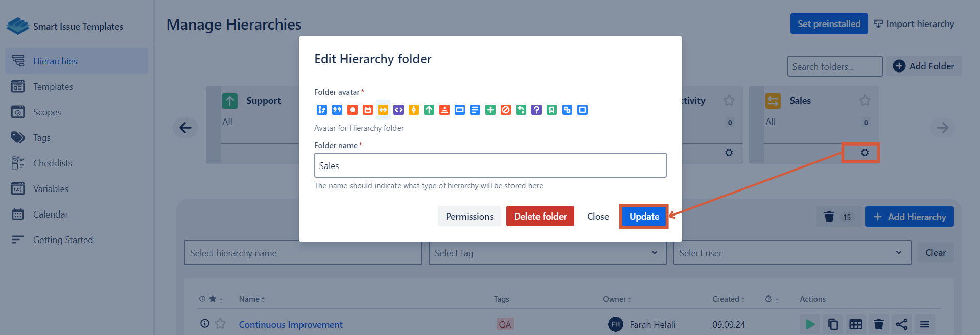This screenshot has width=980, height=335.
Task: Click share icon for Continuous Improvement
Action: pos(901,324)
